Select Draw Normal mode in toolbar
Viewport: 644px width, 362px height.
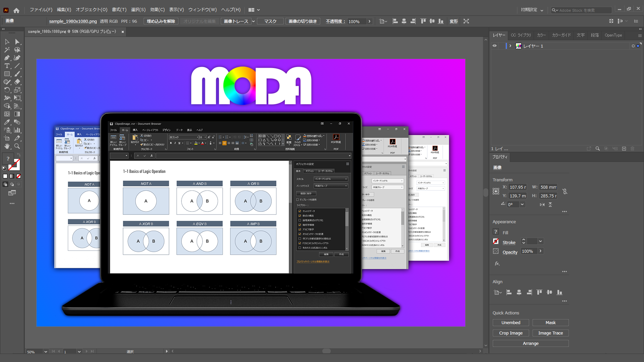(5, 184)
